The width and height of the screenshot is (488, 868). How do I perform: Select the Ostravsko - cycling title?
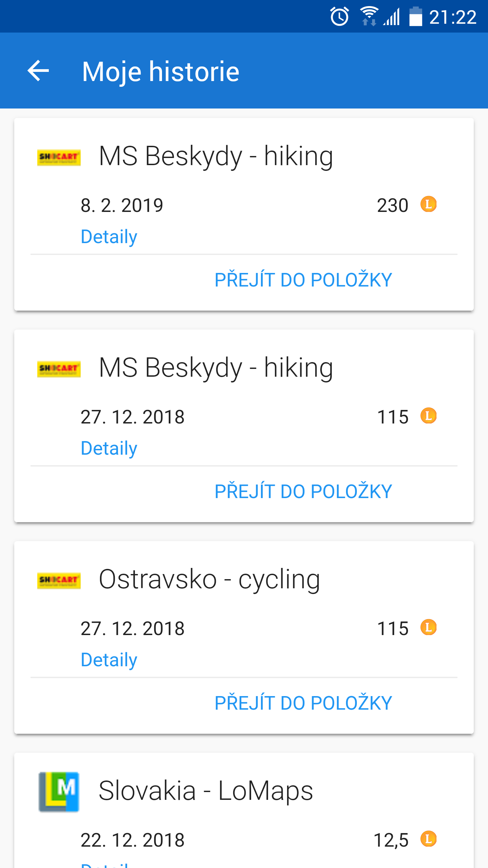tap(209, 579)
